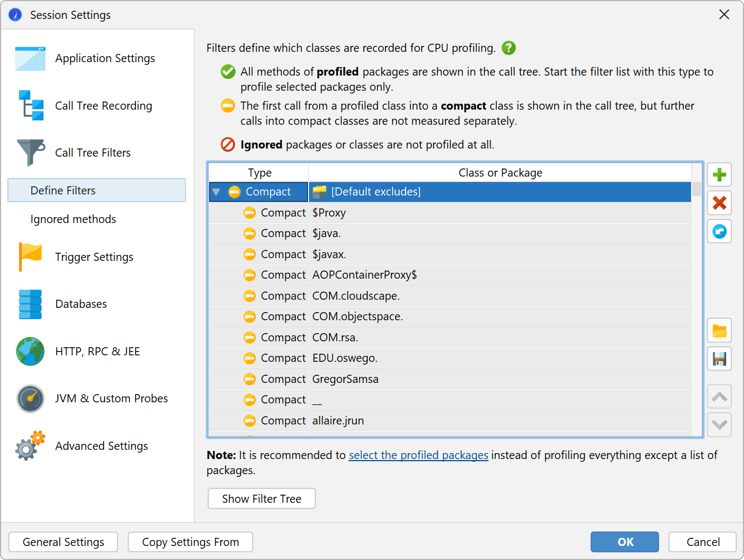The image size is (744, 560).
Task: Click the green plus add filter icon
Action: tap(719, 175)
